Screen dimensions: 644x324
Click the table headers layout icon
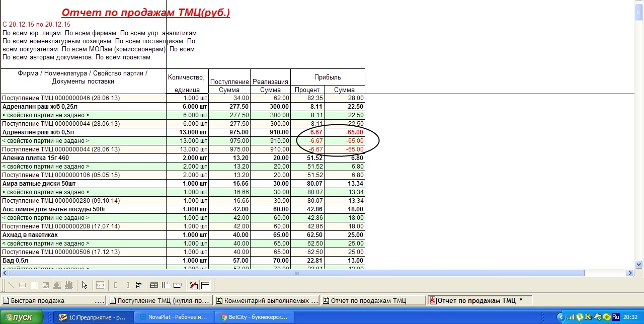click(x=166, y=285)
